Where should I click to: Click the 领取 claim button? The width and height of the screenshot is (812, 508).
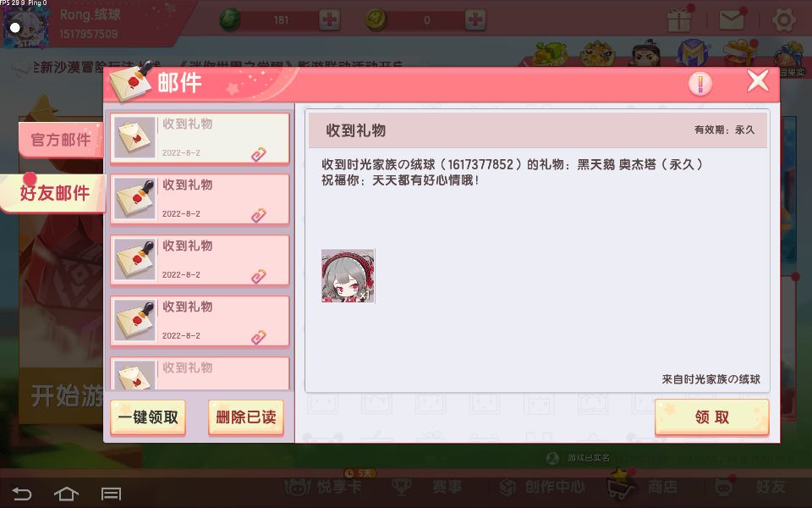tap(711, 417)
